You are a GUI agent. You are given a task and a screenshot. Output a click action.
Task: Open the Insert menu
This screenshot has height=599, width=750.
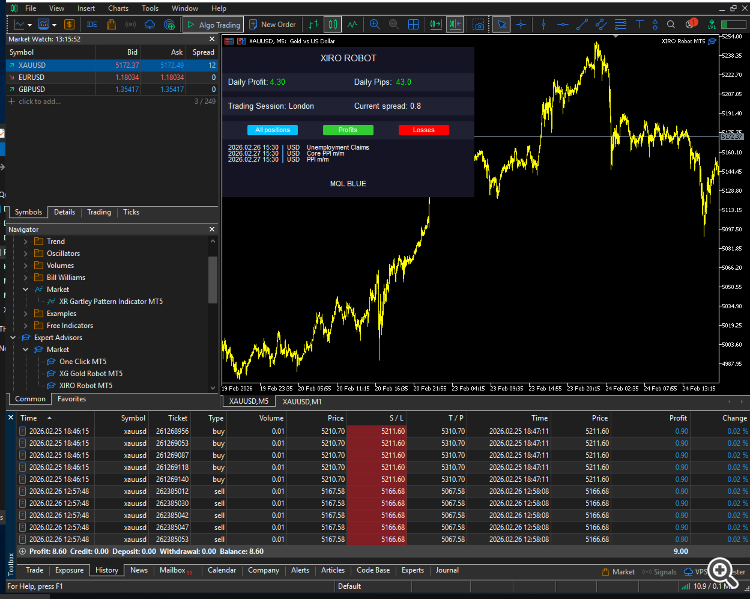(x=86, y=8)
